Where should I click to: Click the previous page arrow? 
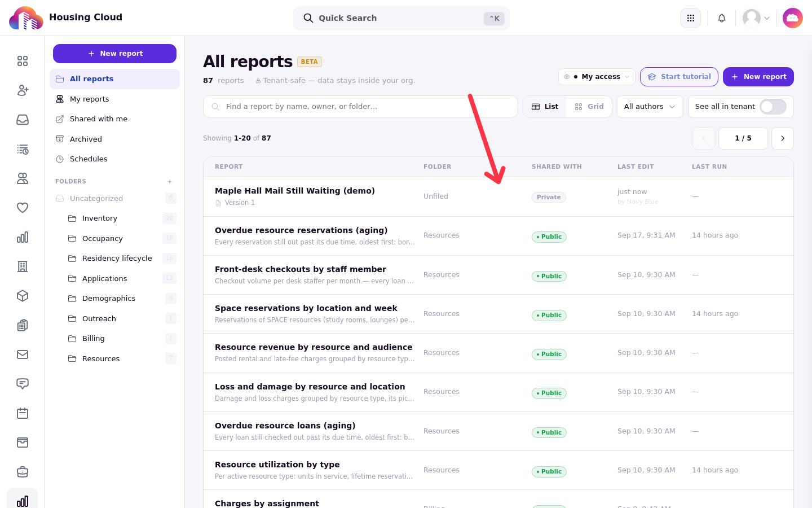click(x=704, y=138)
